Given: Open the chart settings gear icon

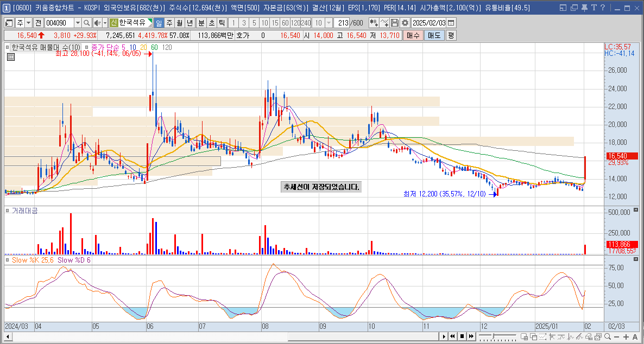Looking at the screenshot, I should click(x=405, y=23).
